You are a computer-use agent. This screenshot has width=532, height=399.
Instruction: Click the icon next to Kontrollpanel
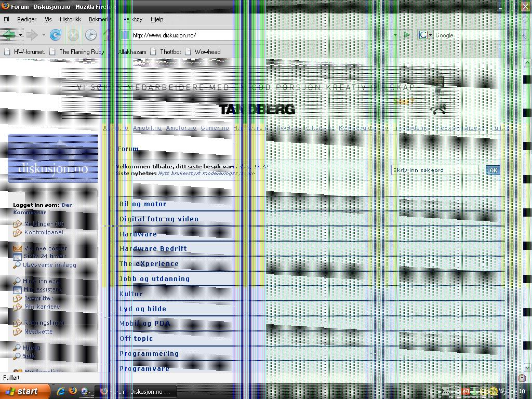point(17,233)
